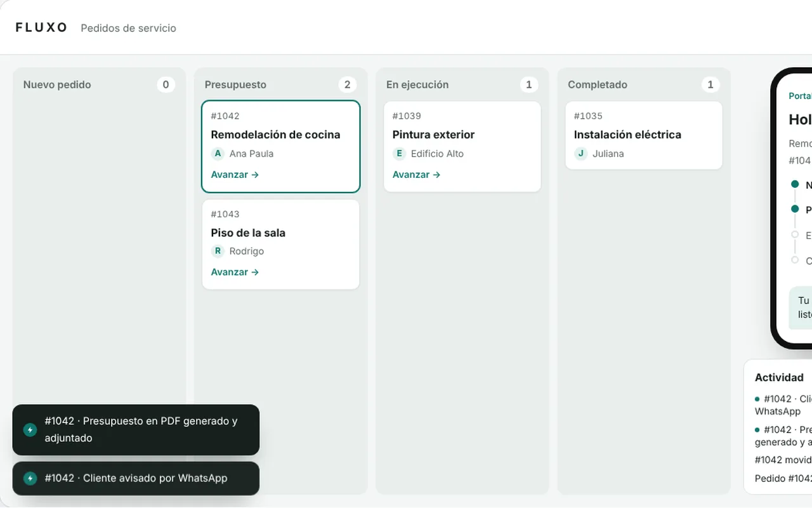
Task: Click order number #1043 on card
Action: [x=225, y=214]
